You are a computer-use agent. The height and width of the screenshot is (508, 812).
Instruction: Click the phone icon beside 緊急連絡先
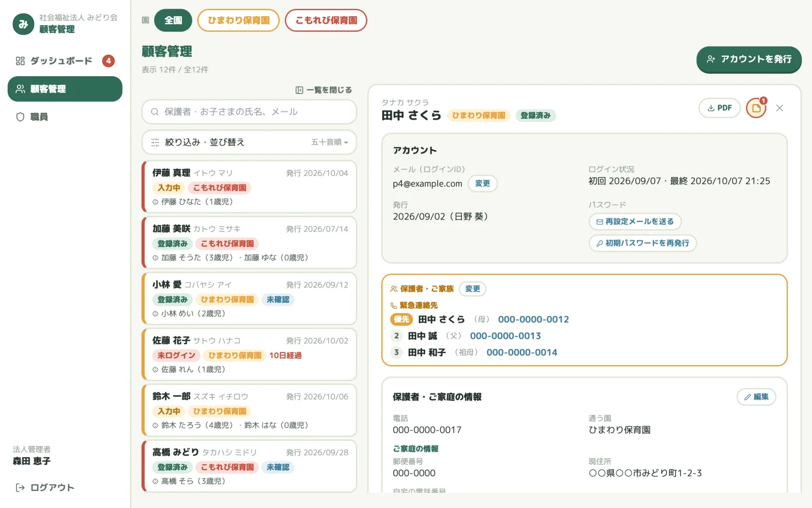(393, 305)
